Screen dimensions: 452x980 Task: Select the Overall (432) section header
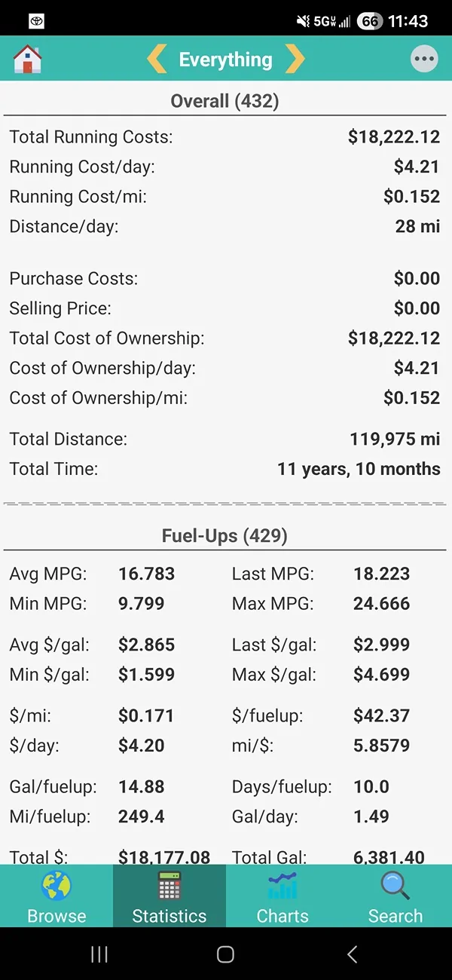pyautogui.click(x=224, y=102)
